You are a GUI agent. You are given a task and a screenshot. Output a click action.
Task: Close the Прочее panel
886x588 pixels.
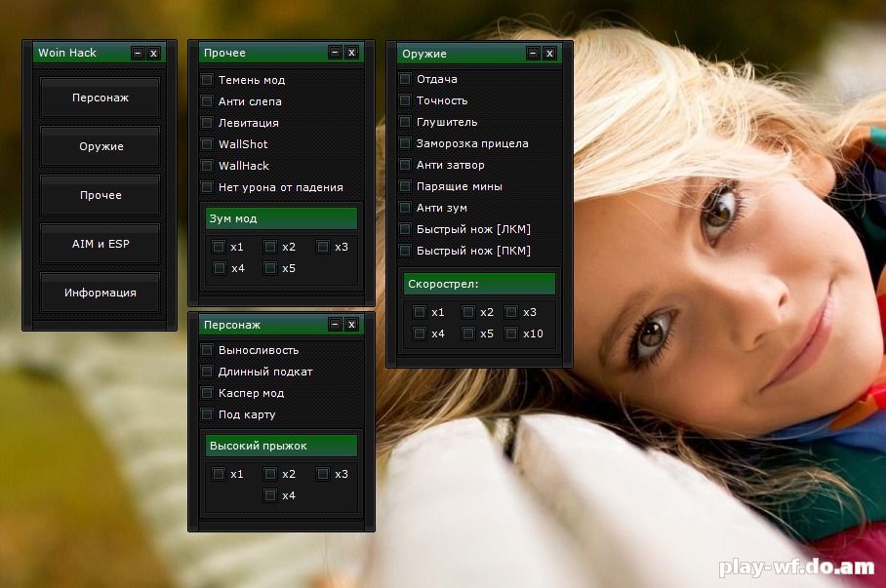(x=351, y=53)
